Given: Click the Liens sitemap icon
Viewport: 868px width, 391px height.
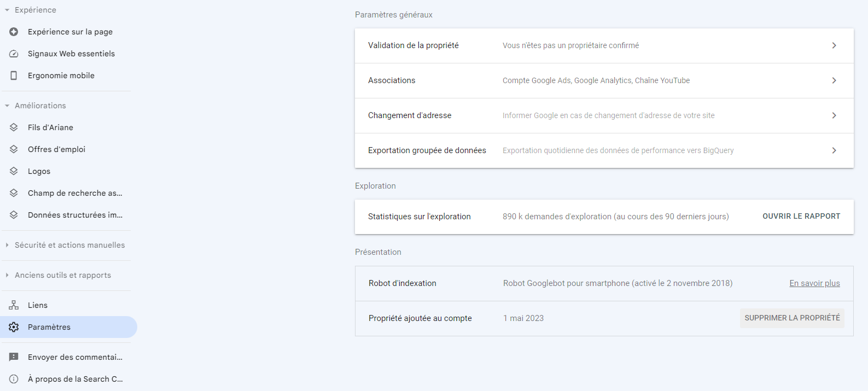Looking at the screenshot, I should (x=14, y=305).
